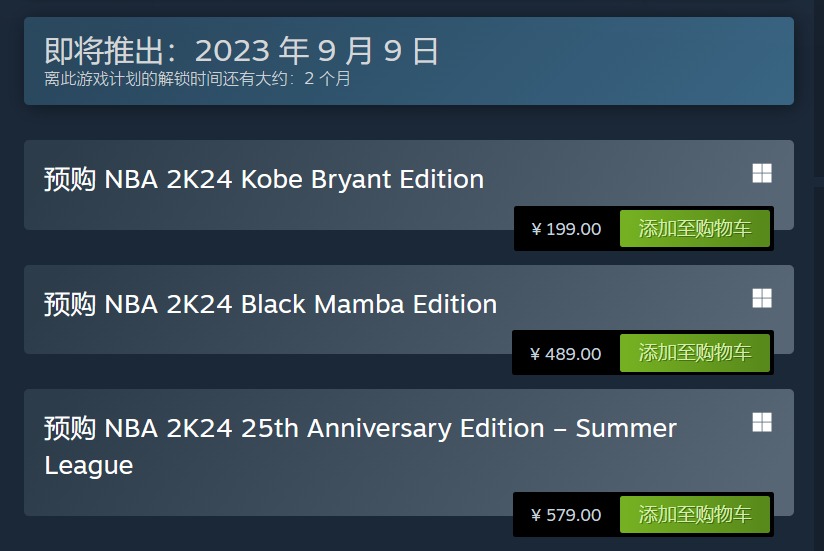
Task: Click the ¥ 579.00 price tag
Action: pyautogui.click(x=566, y=515)
